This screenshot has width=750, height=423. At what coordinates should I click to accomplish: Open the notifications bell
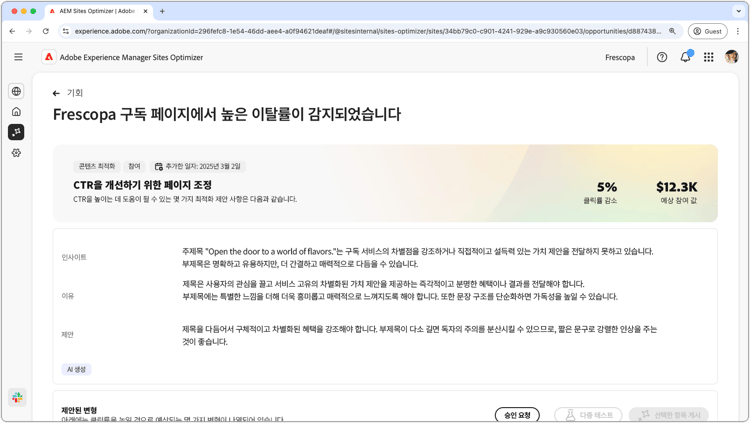(685, 57)
